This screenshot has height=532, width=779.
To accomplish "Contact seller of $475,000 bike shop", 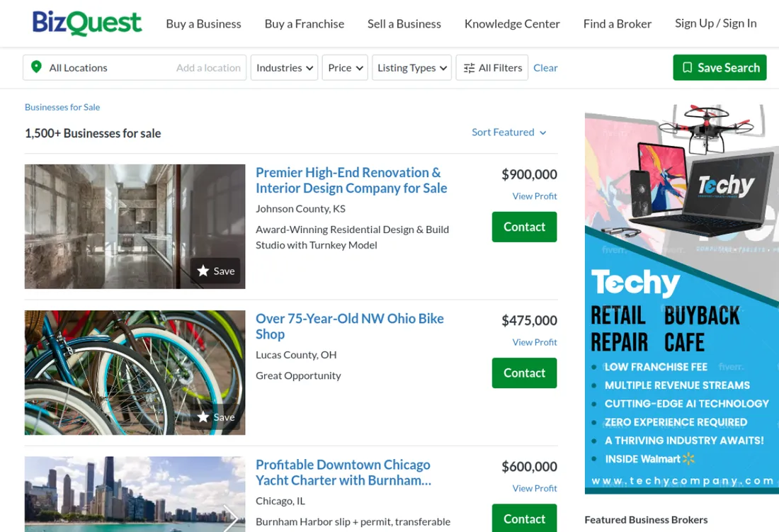I will click(525, 373).
